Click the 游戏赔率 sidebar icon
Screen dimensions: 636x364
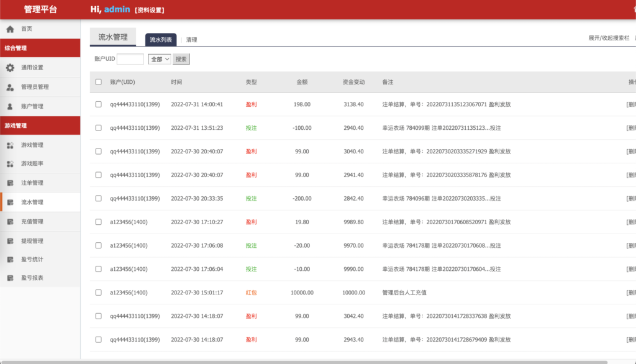(x=10, y=164)
